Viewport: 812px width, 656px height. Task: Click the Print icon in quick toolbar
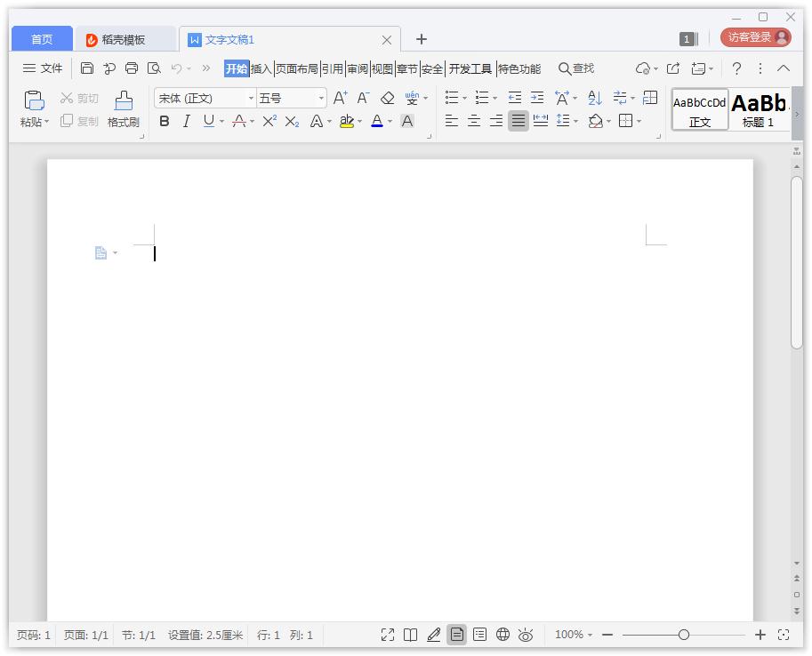pyautogui.click(x=132, y=68)
